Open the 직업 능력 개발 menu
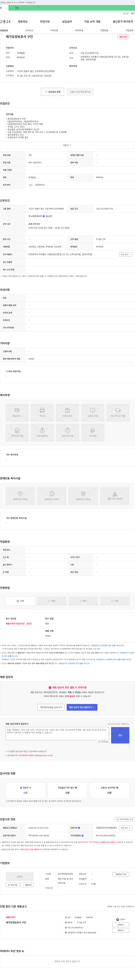The width and height of the screenshot is (135, 980). pos(92,22)
